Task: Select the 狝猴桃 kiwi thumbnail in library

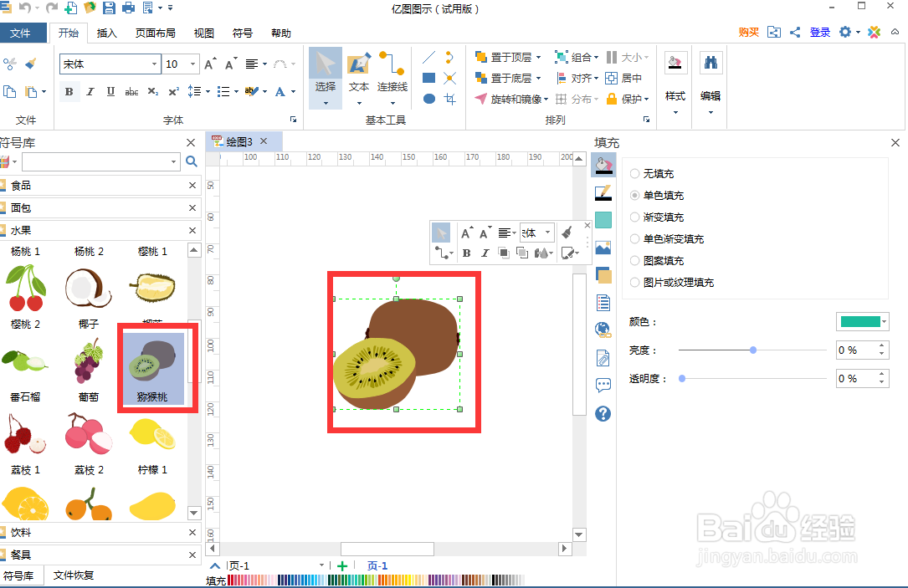Action: pos(152,367)
